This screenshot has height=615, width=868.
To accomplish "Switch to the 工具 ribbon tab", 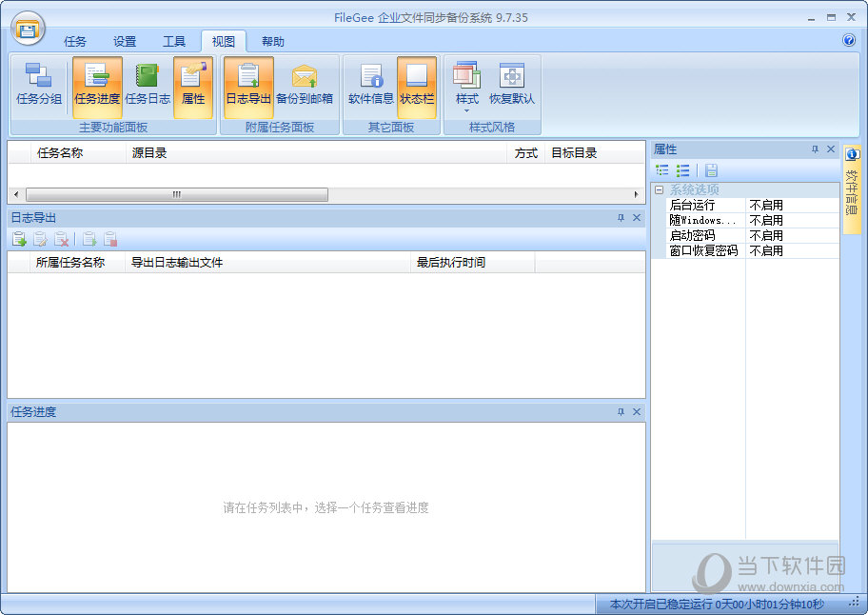I will click(x=174, y=42).
